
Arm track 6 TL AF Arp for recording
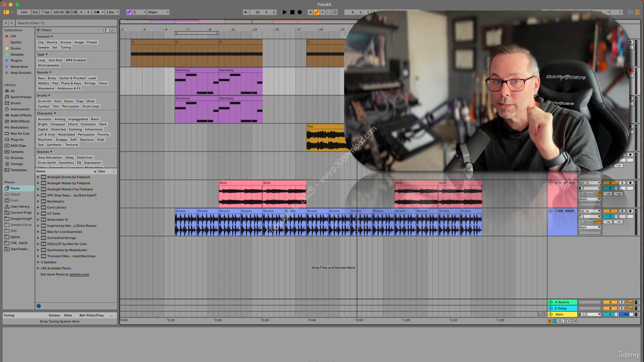(x=630, y=183)
